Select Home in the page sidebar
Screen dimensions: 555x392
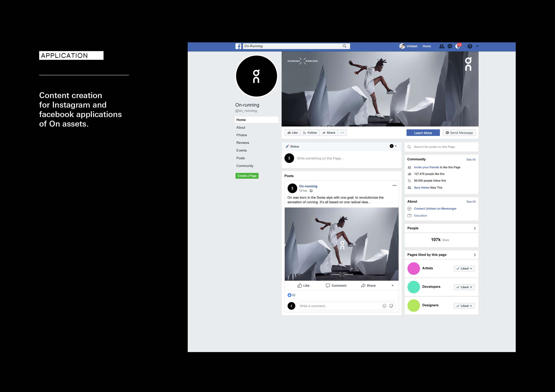point(256,120)
